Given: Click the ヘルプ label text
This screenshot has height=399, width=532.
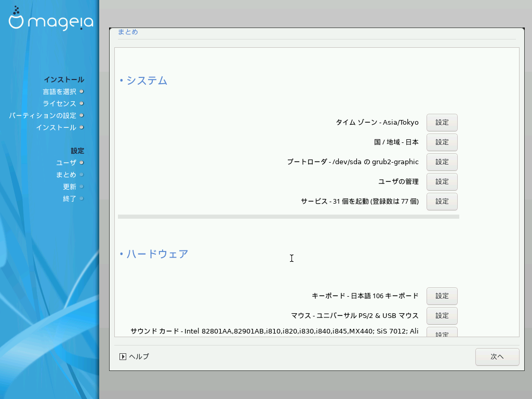Looking at the screenshot, I should tap(139, 356).
